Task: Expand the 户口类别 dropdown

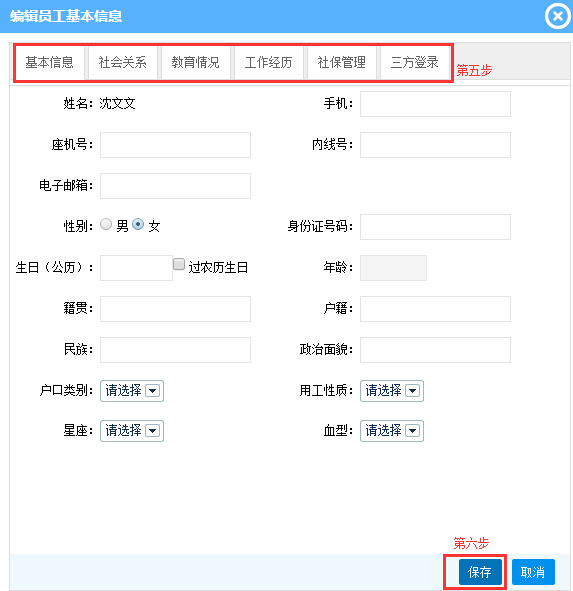Action: [132, 391]
